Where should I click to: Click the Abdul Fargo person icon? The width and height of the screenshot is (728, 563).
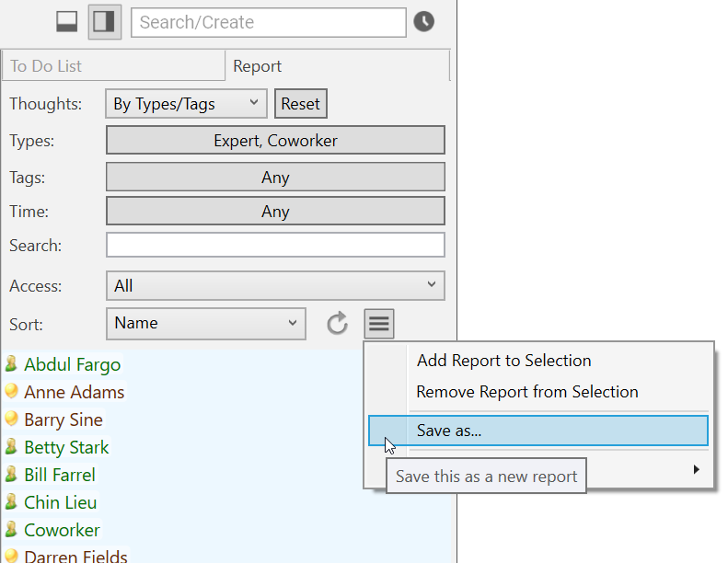point(12,364)
